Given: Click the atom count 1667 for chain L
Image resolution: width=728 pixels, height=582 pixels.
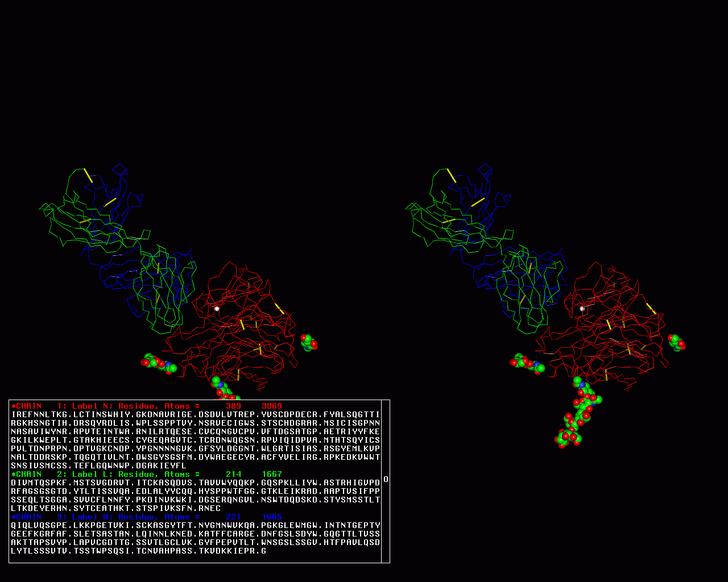Looking at the screenshot, I should pyautogui.click(x=272, y=475).
